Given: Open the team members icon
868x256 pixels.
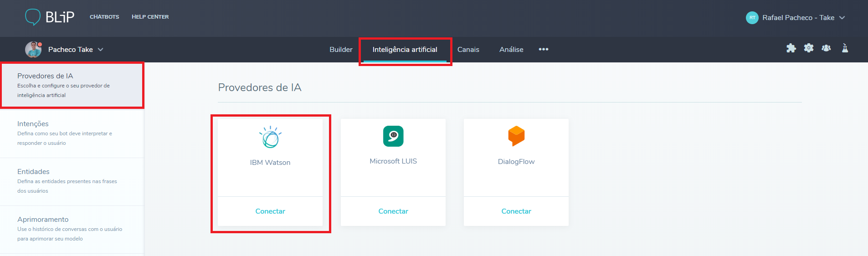Looking at the screenshot, I should click(826, 48).
